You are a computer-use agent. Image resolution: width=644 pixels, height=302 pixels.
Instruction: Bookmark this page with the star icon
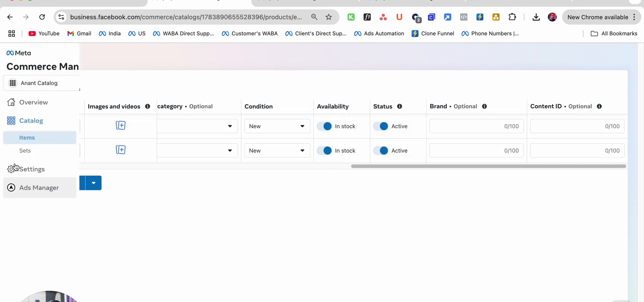329,17
